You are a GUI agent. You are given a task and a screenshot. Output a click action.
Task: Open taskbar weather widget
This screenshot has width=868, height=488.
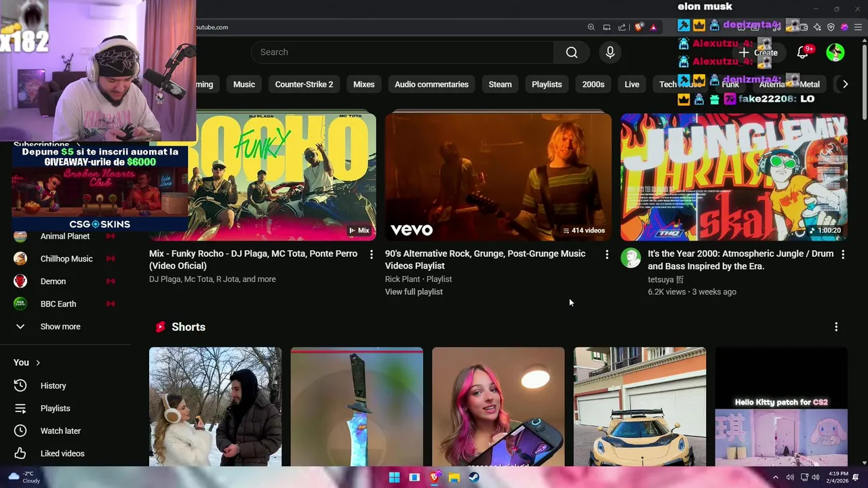coord(24,477)
